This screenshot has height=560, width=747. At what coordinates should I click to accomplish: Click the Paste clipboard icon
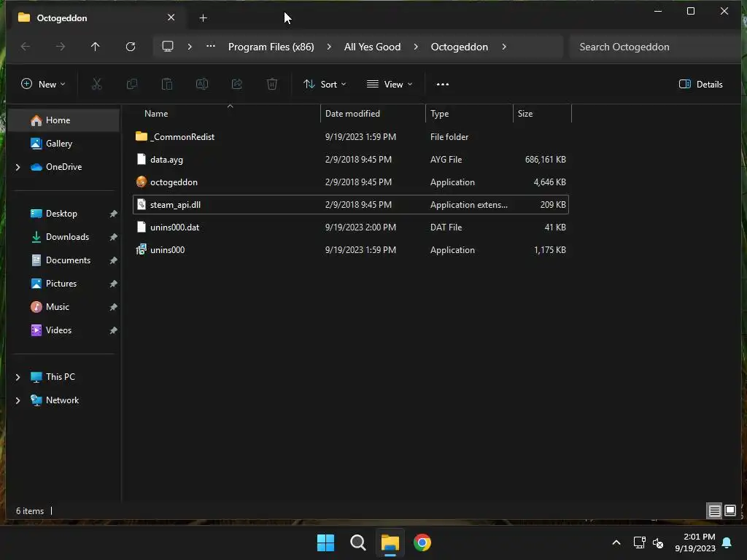pyautogui.click(x=167, y=85)
